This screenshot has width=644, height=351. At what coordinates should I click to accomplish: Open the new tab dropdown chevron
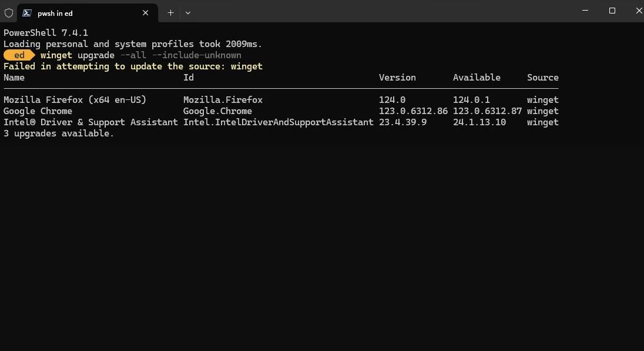pyautogui.click(x=187, y=12)
